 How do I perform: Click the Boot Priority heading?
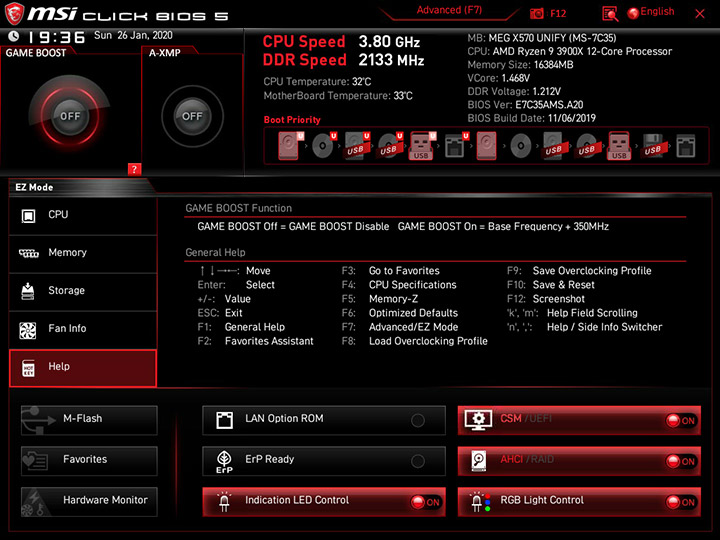pos(292,120)
